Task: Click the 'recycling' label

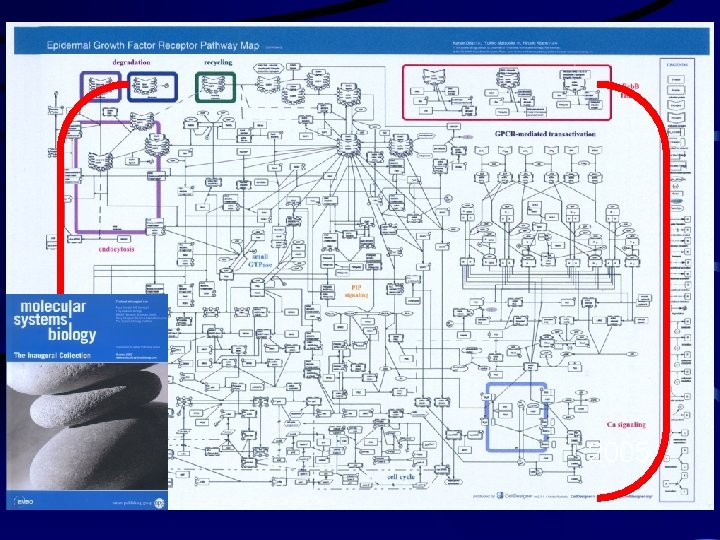Action: 218,62
